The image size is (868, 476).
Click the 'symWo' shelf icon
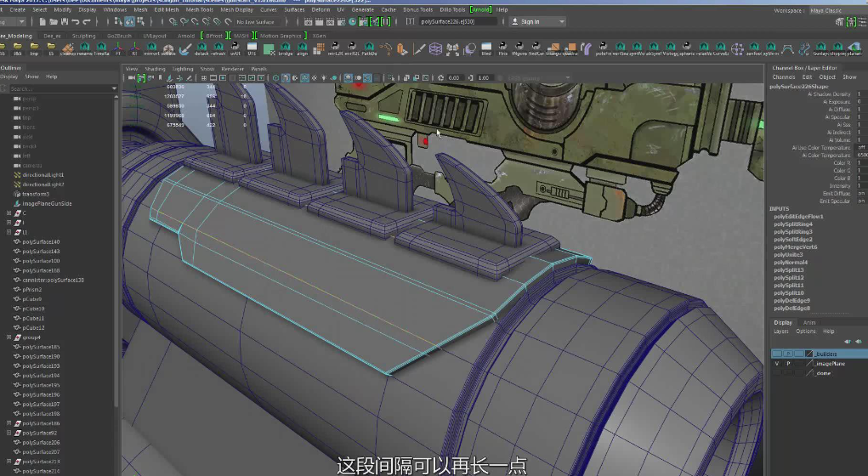click(x=636, y=48)
